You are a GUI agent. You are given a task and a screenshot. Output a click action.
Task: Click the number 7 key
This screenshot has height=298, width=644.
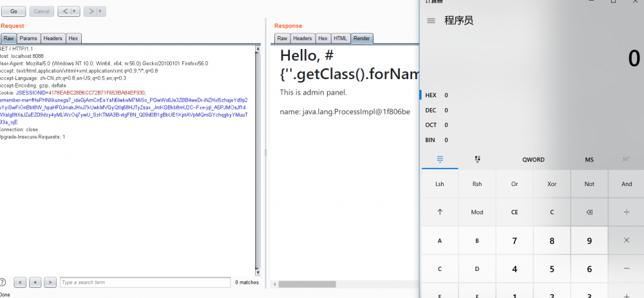click(515, 241)
